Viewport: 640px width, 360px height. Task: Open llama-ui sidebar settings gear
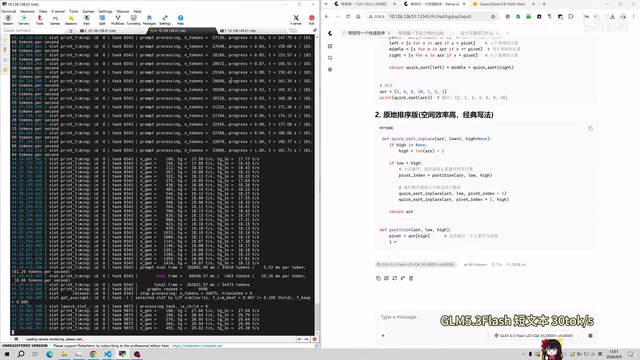click(x=330, y=70)
